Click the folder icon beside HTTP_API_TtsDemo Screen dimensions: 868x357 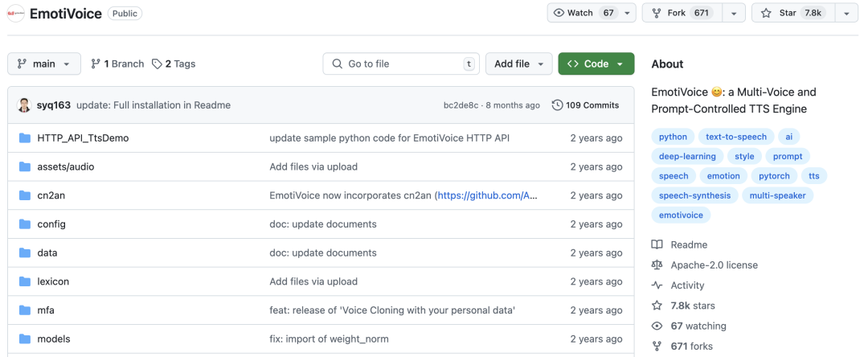(24, 137)
